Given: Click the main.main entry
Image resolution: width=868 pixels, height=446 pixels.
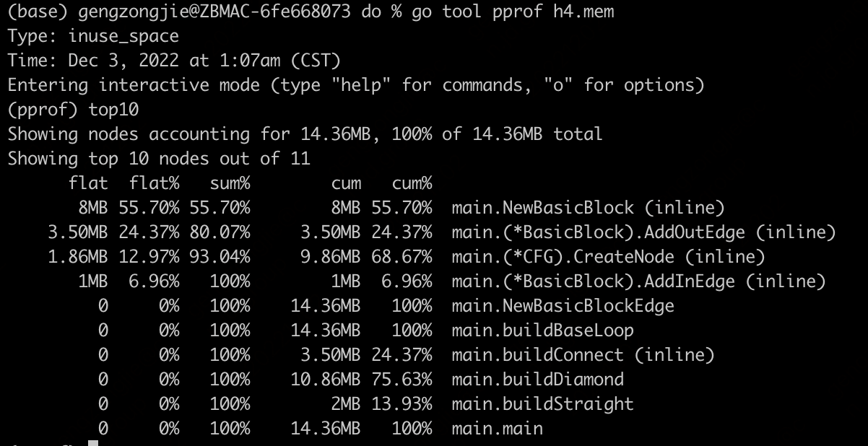Looking at the screenshot, I should coord(497,429).
